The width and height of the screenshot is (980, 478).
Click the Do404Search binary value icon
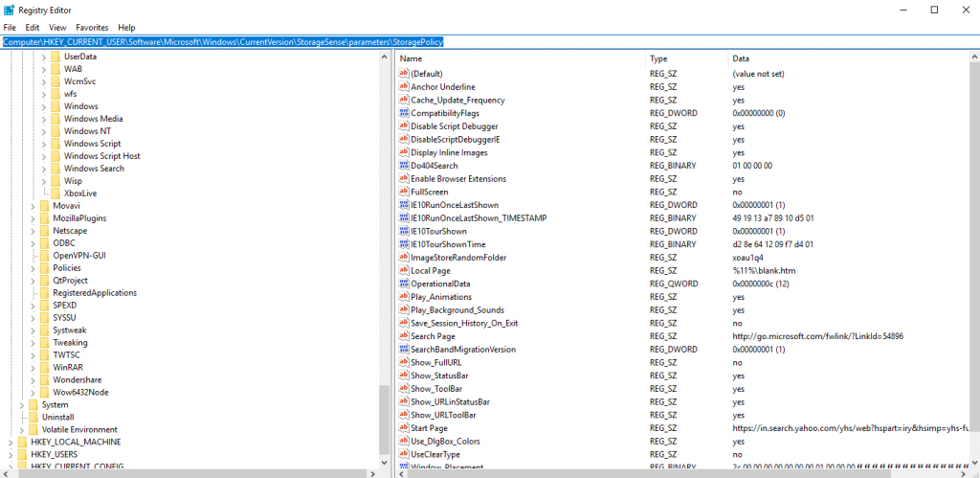pos(404,166)
